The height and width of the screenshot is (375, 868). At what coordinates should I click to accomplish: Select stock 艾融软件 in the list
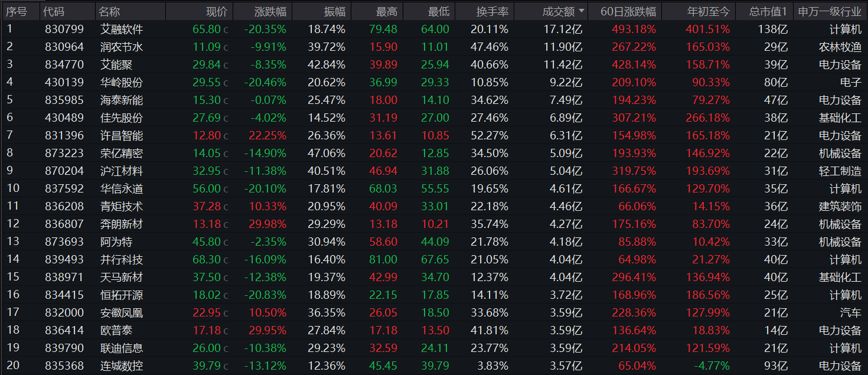coord(122,29)
